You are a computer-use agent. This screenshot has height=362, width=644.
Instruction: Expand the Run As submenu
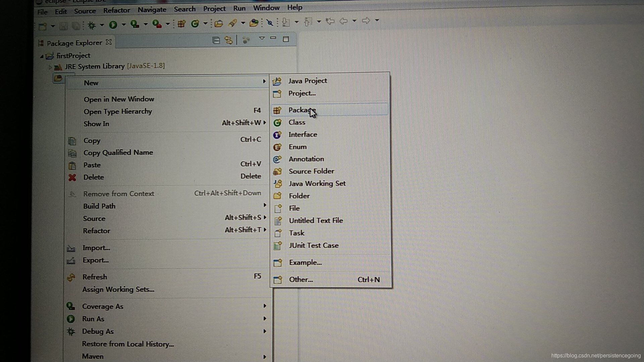(x=168, y=319)
